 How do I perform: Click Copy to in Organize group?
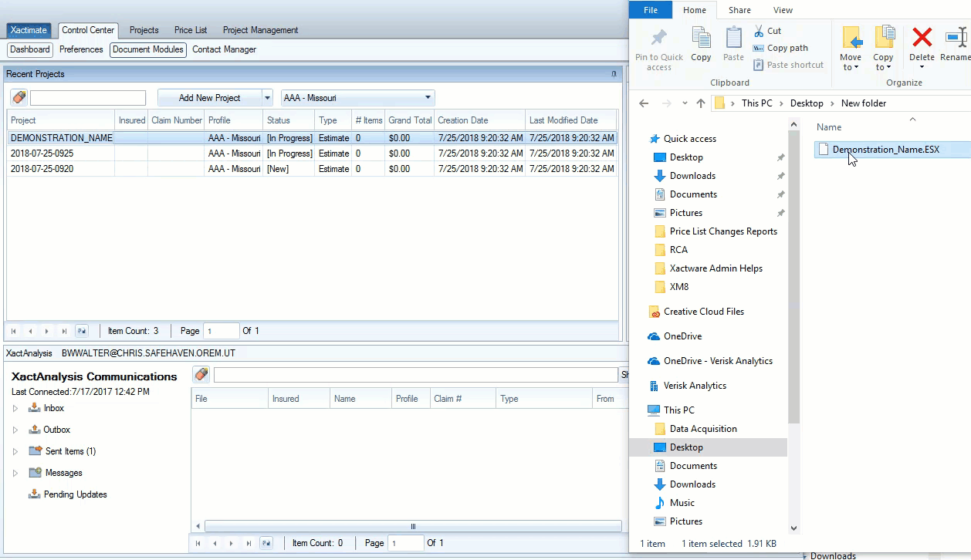click(883, 49)
